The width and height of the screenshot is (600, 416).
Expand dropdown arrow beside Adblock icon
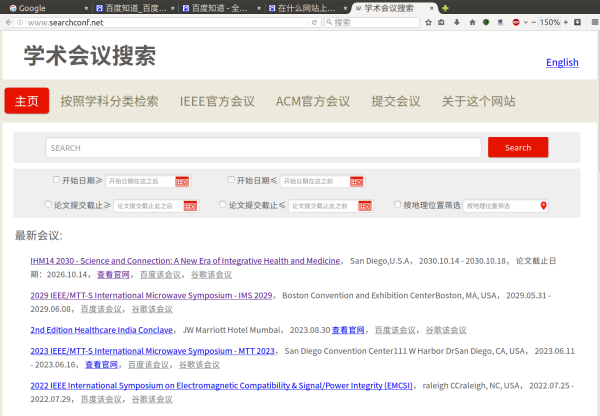point(528,22)
